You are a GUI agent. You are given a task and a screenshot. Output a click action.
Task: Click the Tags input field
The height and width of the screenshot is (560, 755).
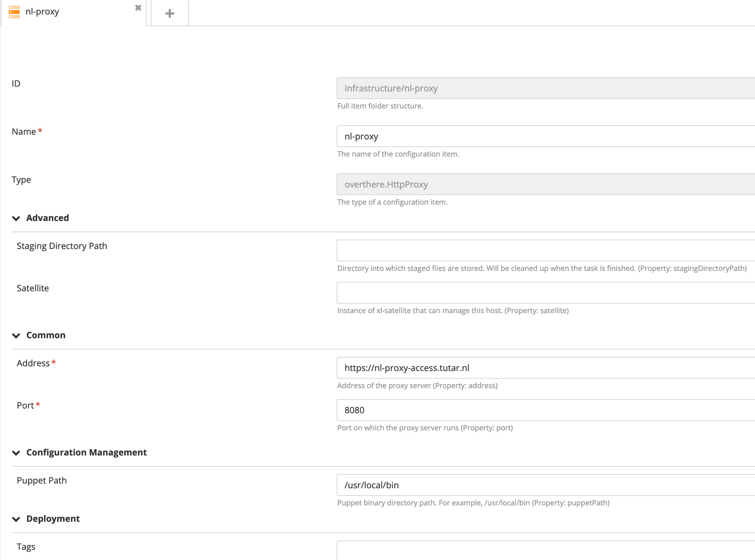[545, 551]
